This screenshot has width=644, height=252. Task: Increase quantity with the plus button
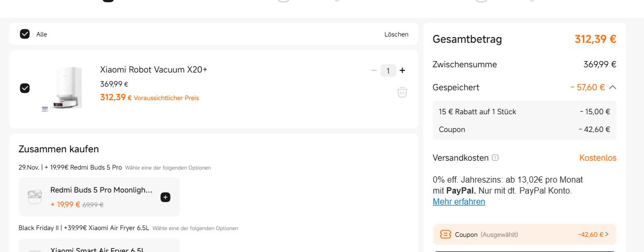click(402, 70)
